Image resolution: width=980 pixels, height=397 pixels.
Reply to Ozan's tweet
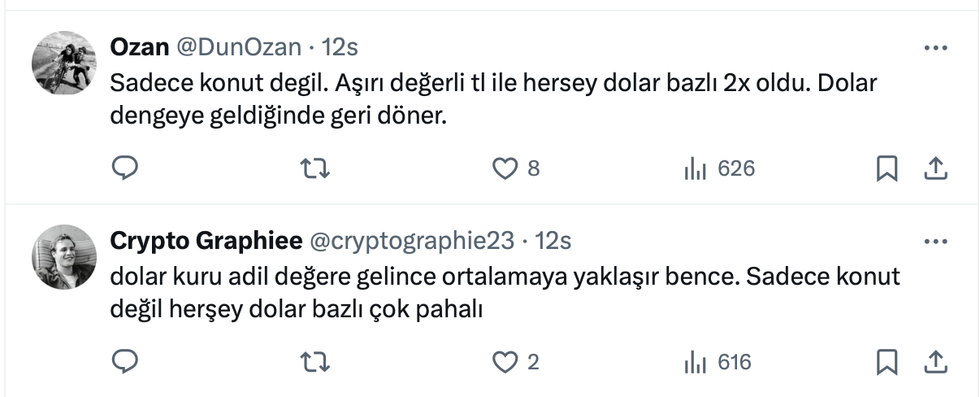tap(124, 168)
